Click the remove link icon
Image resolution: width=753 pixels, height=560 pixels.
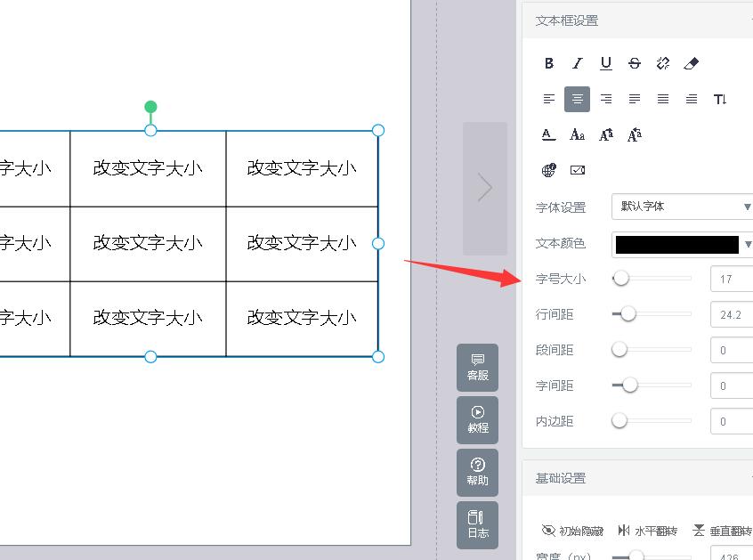(663, 63)
